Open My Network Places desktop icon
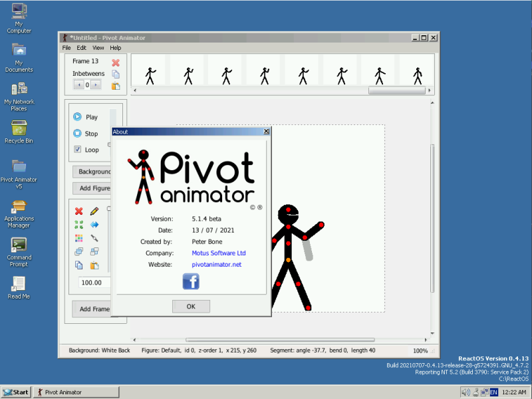This screenshot has width=532, height=399. pos(19,97)
